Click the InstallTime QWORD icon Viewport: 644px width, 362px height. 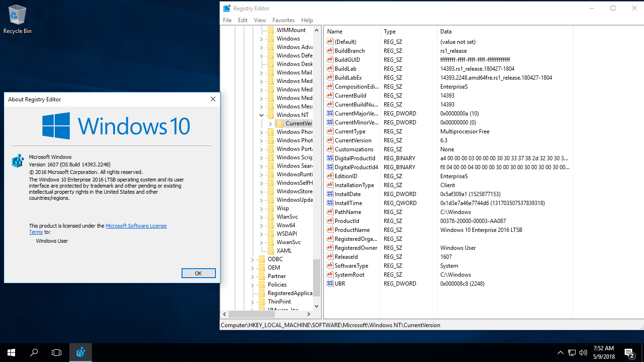330,203
